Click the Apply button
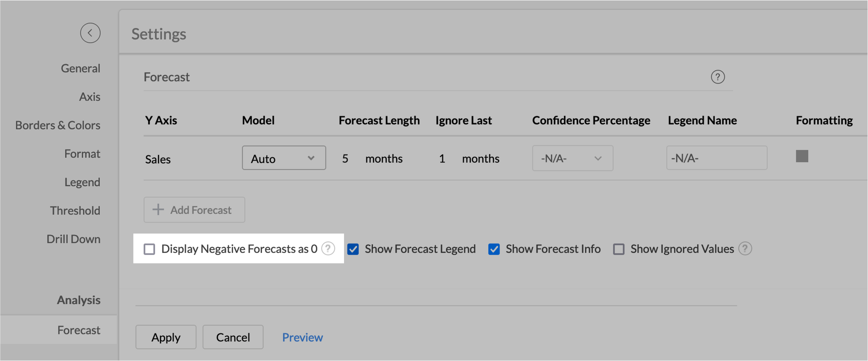 [166, 337]
